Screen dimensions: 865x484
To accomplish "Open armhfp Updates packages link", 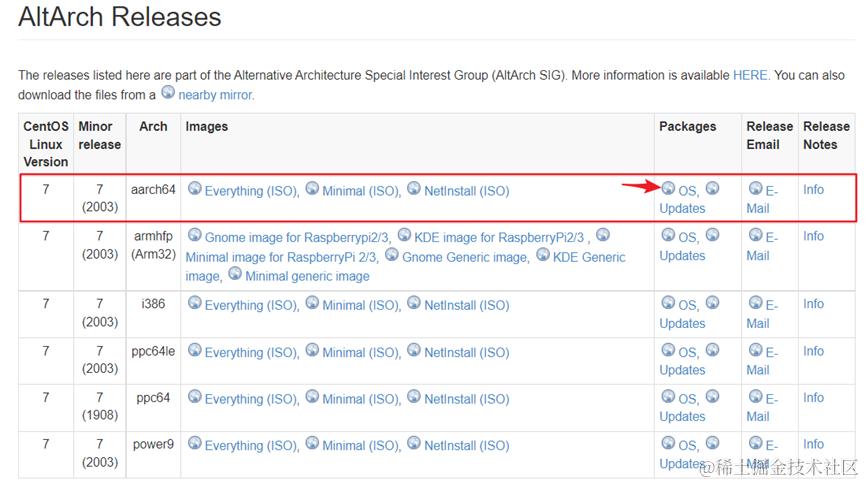I will coord(682,256).
